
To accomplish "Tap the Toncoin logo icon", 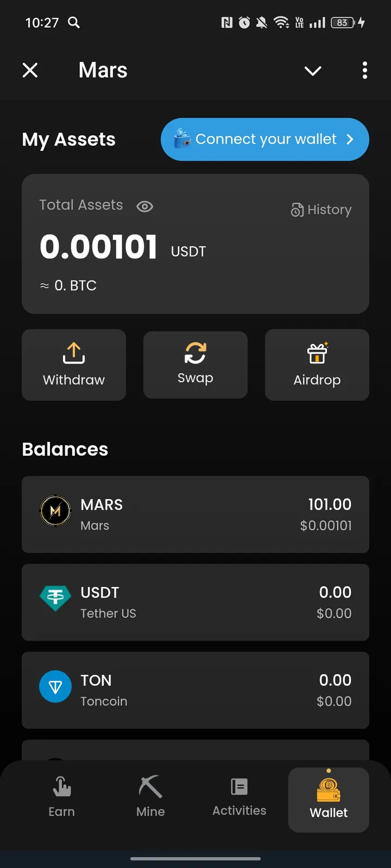I will [55, 687].
